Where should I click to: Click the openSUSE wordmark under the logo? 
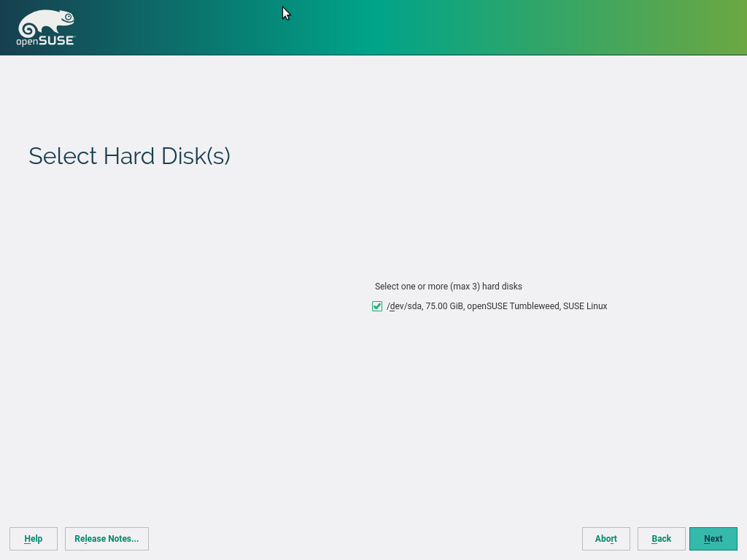(x=46, y=41)
